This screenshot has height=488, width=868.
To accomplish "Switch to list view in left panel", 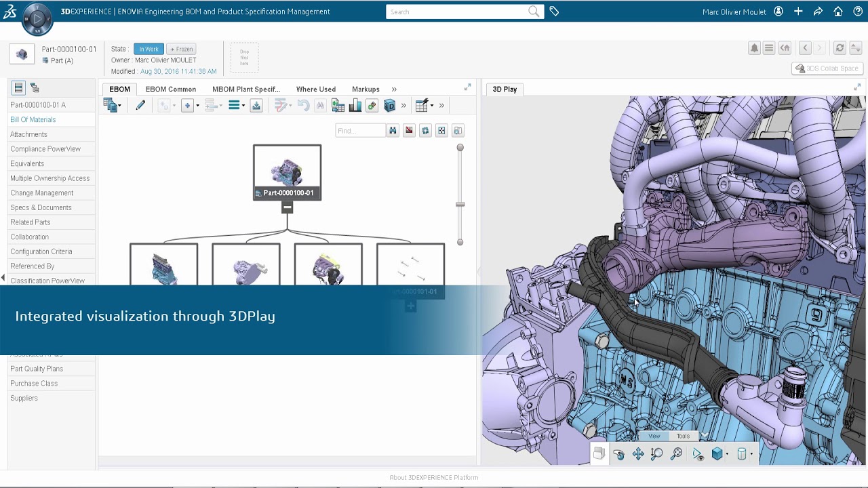I will click(19, 88).
